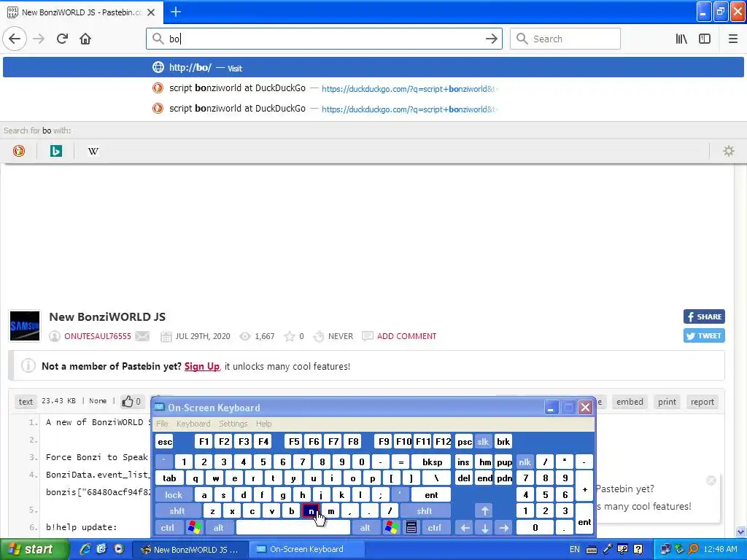747x560 pixels.
Task: Click the page scrollbar down arrow
Action: coord(741,532)
